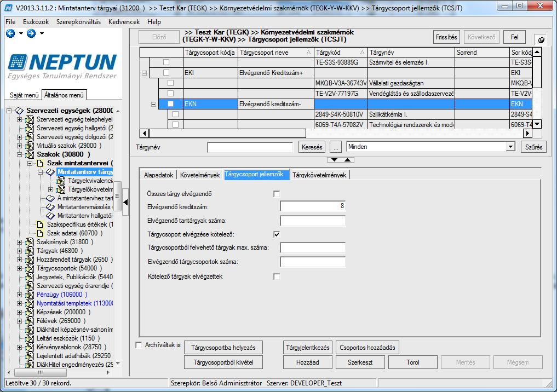Click the Virtuális szakok node icon
557x392 pixels.
(30, 146)
